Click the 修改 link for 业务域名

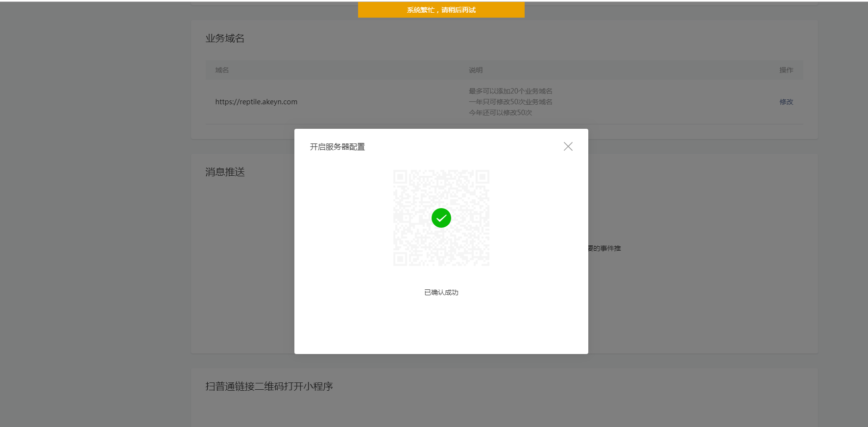[x=786, y=102]
